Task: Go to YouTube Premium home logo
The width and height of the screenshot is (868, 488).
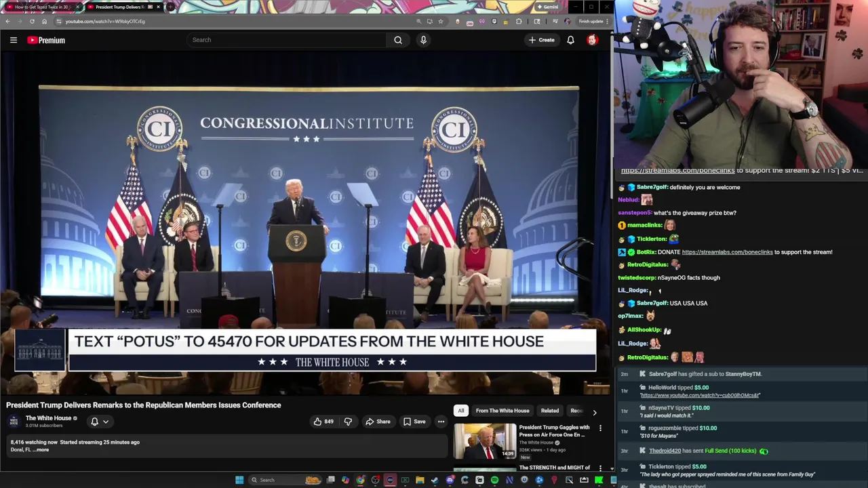Action: (x=46, y=40)
